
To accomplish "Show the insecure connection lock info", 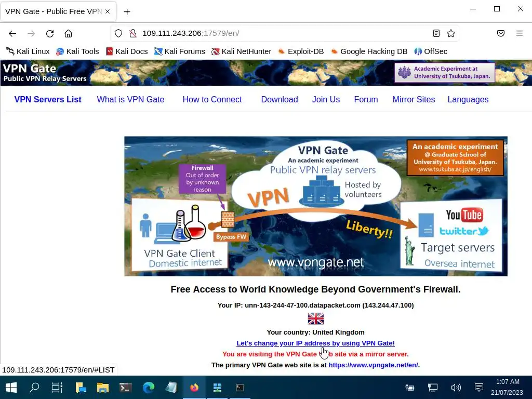I will pyautogui.click(x=132, y=33).
